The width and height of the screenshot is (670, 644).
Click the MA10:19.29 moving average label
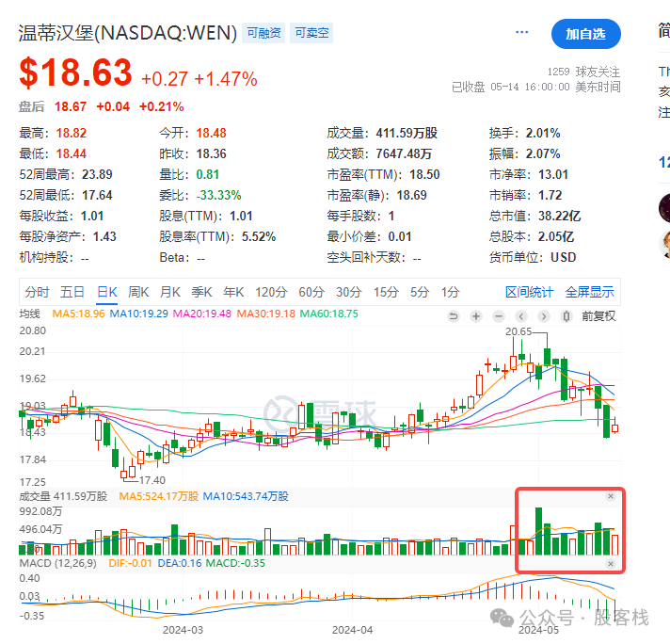139,314
